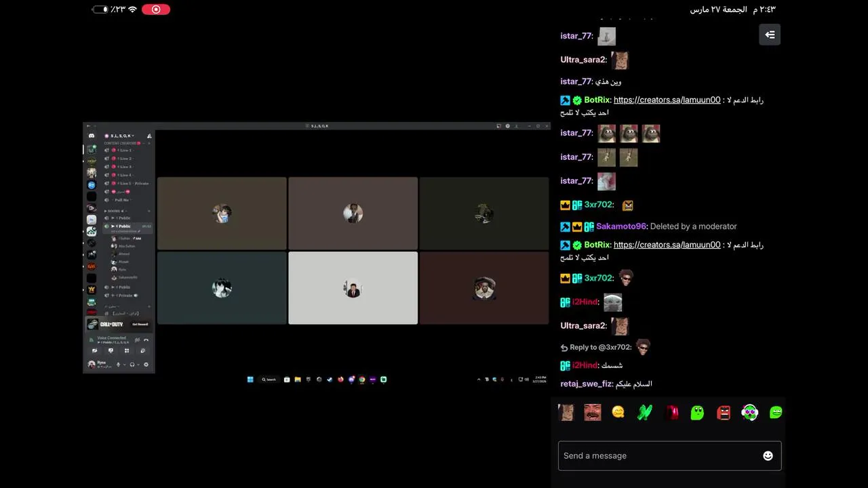Show hidden system tray icons chevron
The height and width of the screenshot is (488, 868).
[x=479, y=380]
